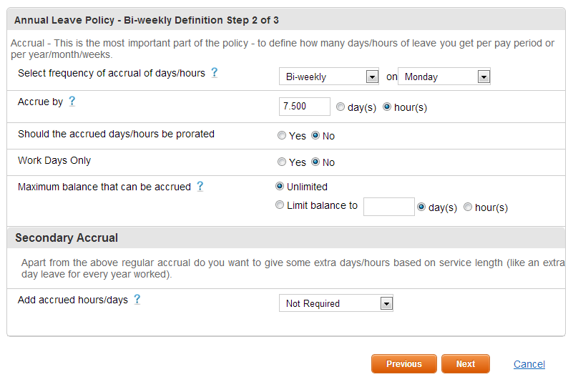Screen dimensions: 568x392
Task: Go to the Next step
Action: pos(466,363)
